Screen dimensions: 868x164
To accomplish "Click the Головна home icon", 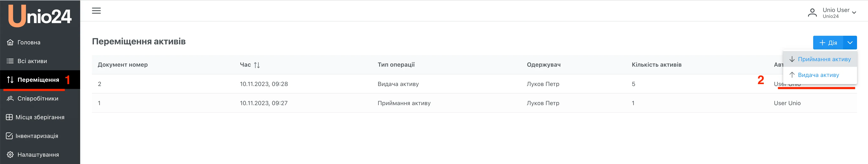I will tap(11, 42).
